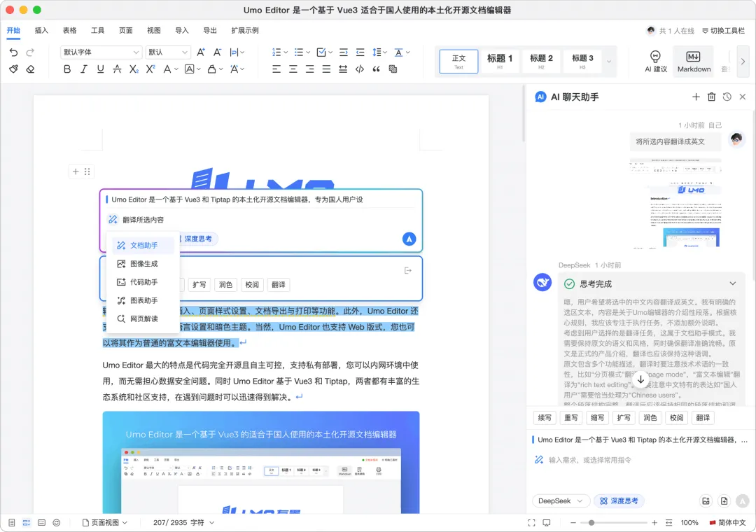The height and width of the screenshot is (532, 756).
Task: Send prompt with round blue button
Action: pos(409,239)
